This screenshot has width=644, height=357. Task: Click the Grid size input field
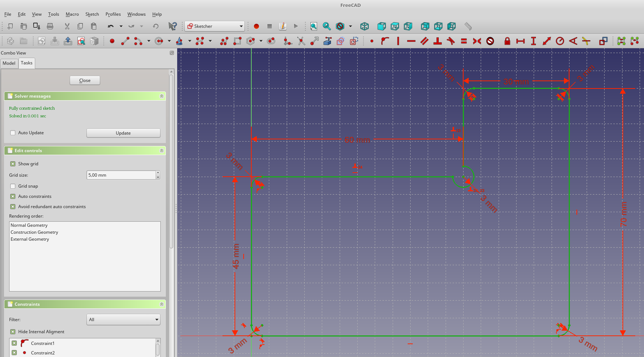tap(121, 175)
